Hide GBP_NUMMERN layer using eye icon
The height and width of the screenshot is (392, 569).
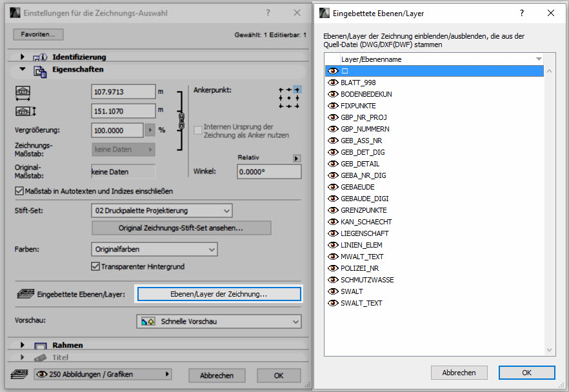[x=333, y=129]
